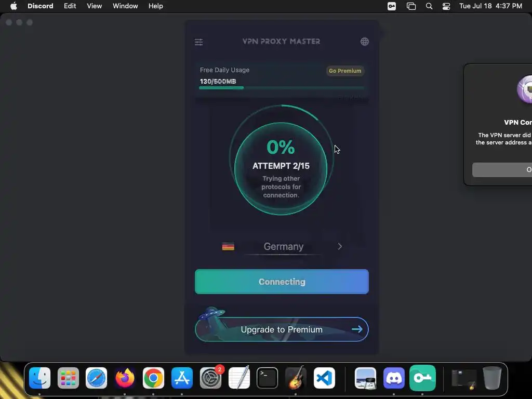Click the OK button in VPN Connection alert
The width and height of the screenshot is (532, 399).
502,170
